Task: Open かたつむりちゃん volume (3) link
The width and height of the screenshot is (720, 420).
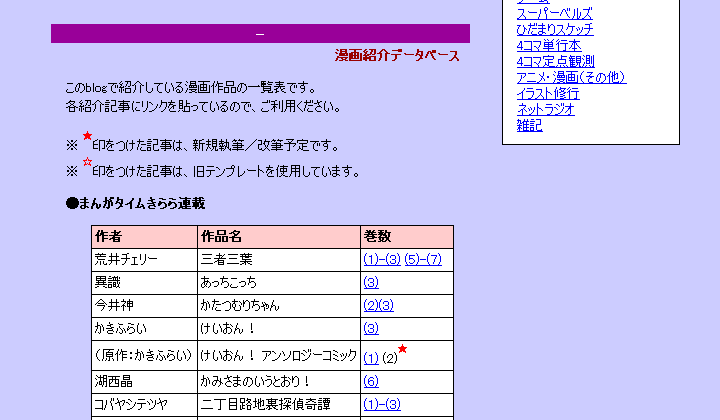Action: (386, 306)
